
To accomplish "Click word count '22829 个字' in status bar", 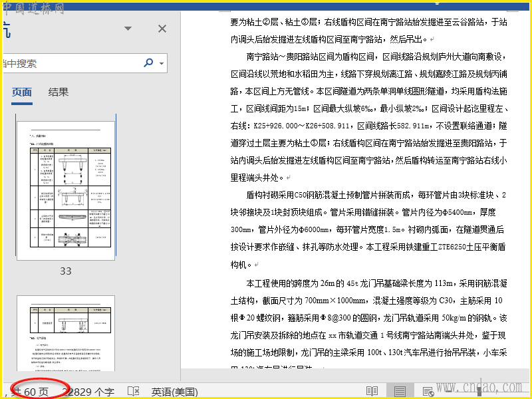I will 90,392.
